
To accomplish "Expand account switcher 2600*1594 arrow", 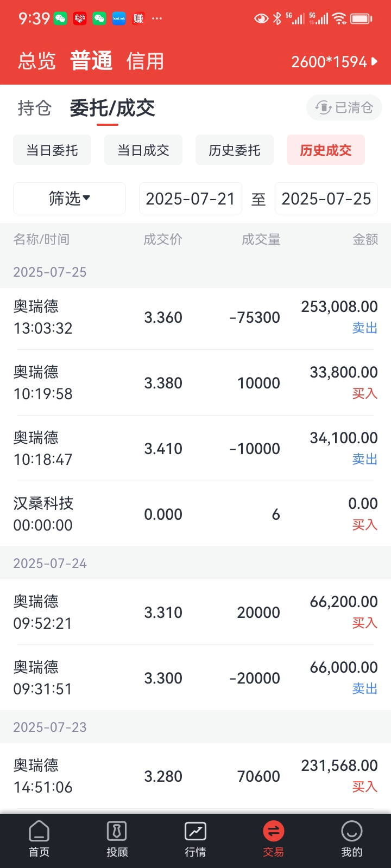I will click(335, 62).
